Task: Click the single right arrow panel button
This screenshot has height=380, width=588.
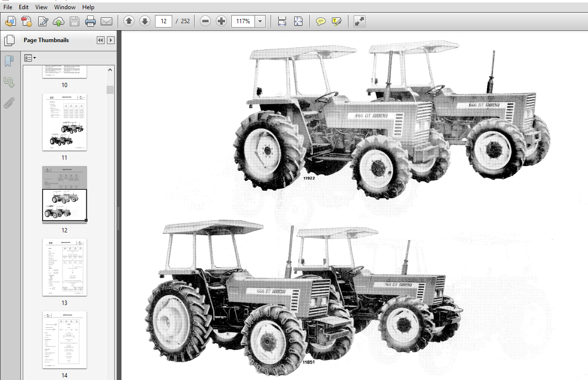Action: pos(111,40)
